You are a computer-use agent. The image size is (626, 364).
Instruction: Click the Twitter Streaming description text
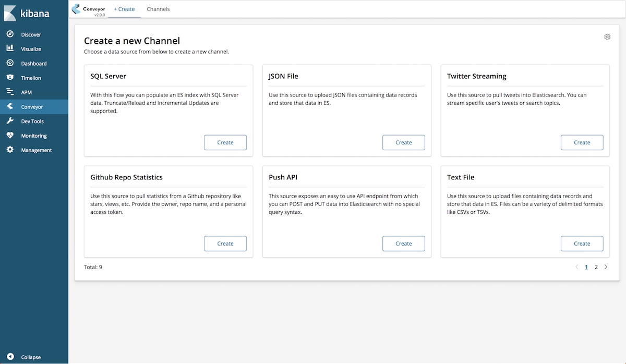517,99
